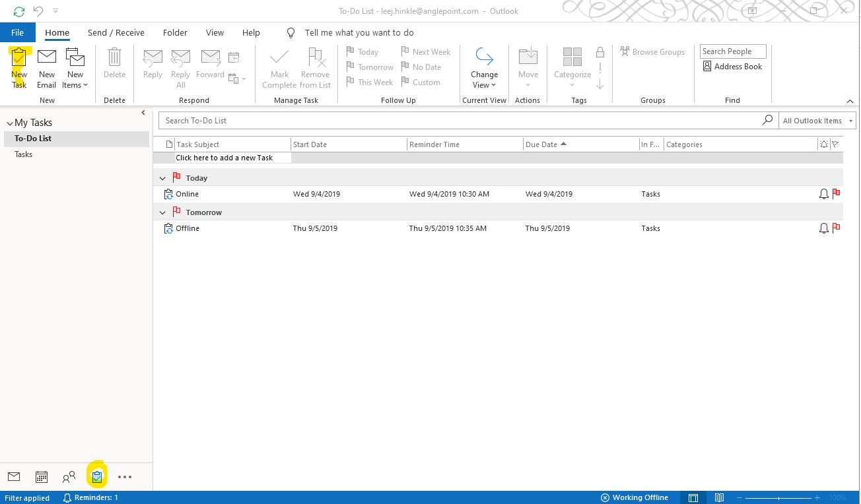The image size is (861, 504).
Task: Open the Help tab
Action: coord(251,32)
